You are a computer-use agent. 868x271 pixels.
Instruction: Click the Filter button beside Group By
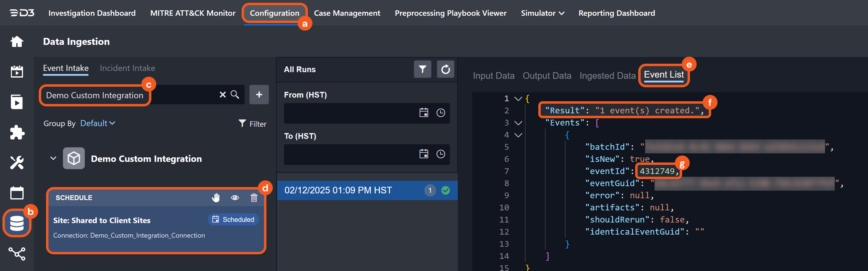coord(252,124)
